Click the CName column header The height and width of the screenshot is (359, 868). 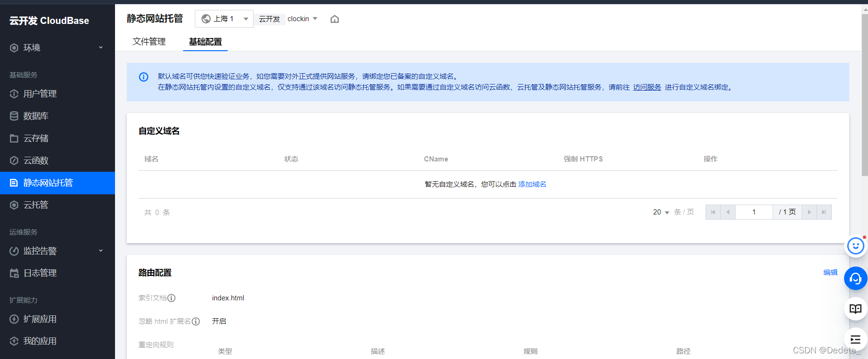[436, 159]
